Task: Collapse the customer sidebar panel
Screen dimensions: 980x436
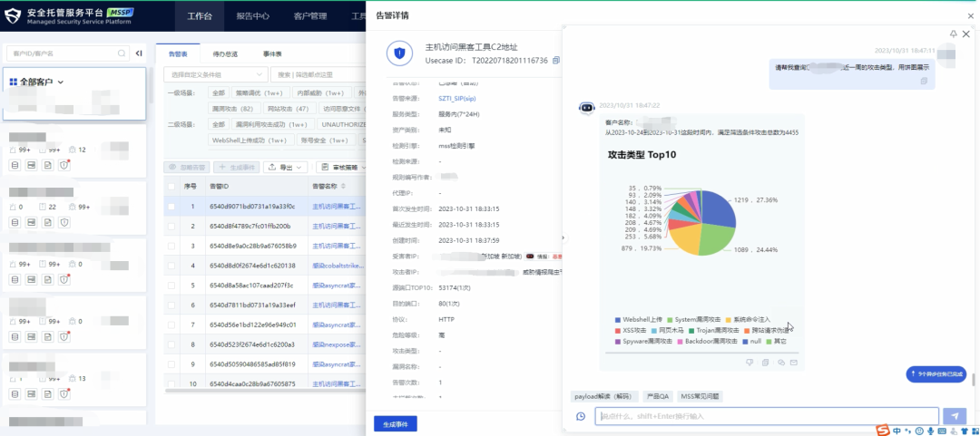Action: (x=139, y=53)
